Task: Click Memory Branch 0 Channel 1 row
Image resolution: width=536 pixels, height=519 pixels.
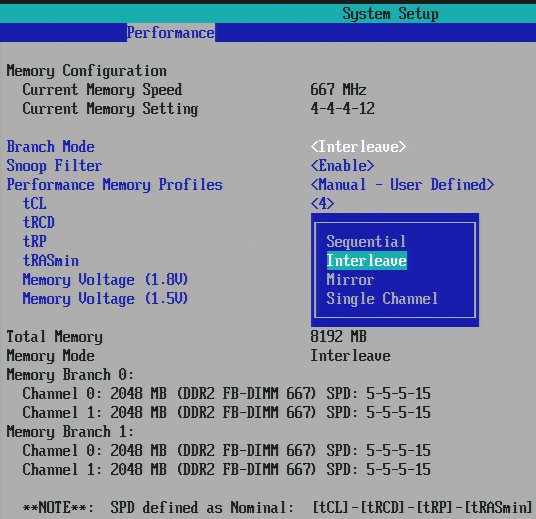Action: pos(226,412)
